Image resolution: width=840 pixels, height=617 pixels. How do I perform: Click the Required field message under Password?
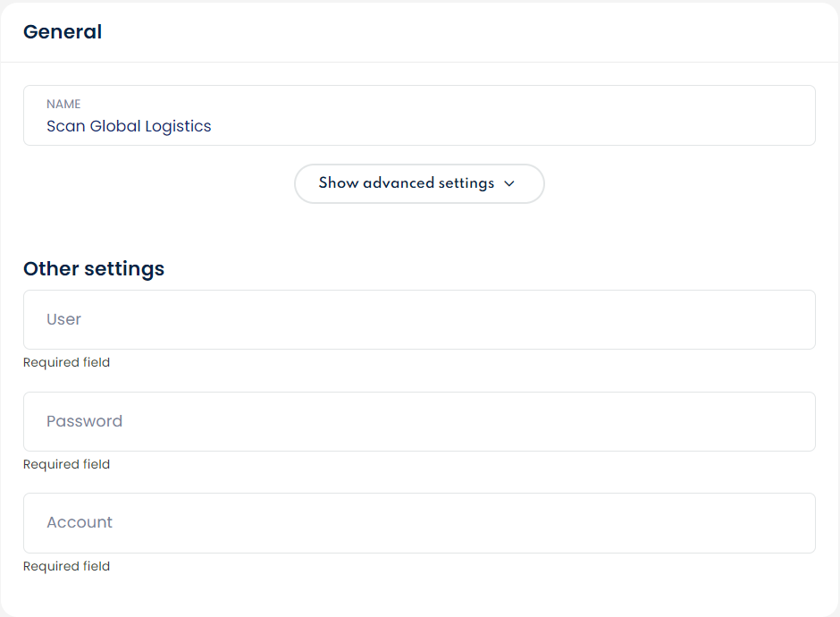pyautogui.click(x=66, y=464)
